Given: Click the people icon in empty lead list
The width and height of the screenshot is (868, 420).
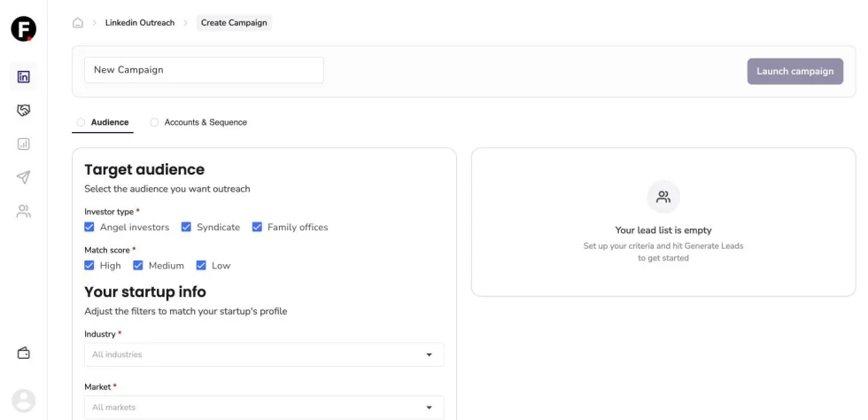Looking at the screenshot, I should [663, 197].
